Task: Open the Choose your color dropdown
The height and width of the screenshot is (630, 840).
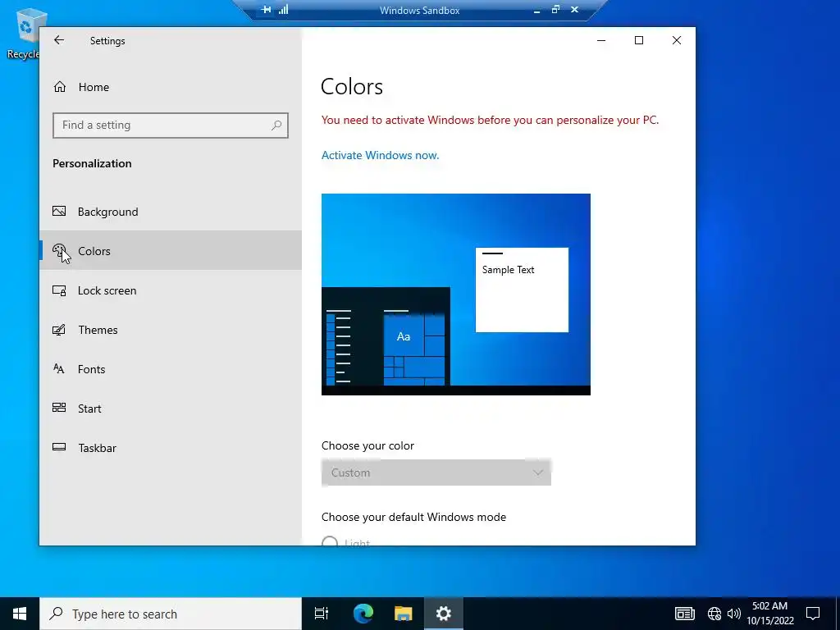Action: click(x=436, y=472)
